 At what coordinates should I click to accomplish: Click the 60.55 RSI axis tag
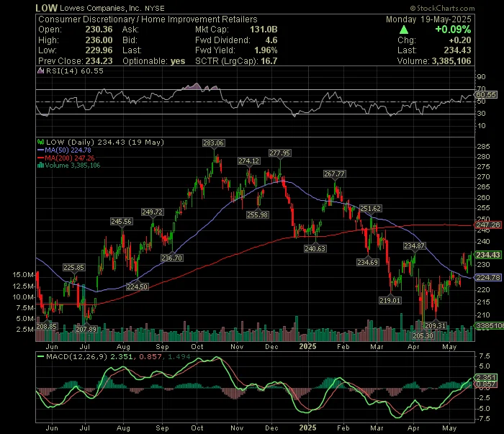pyautogui.click(x=486, y=94)
